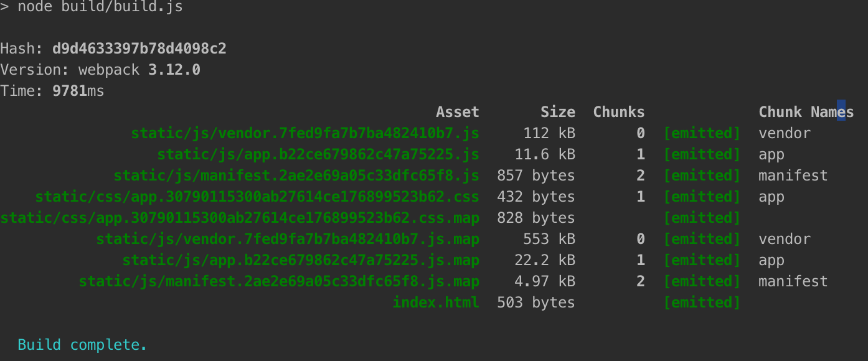Click the build time 9781ms value
Screen dimensions: 868x361
(78, 91)
